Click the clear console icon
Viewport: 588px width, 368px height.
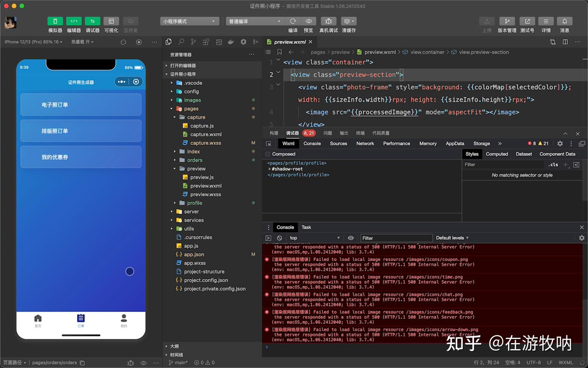pyautogui.click(x=279, y=238)
